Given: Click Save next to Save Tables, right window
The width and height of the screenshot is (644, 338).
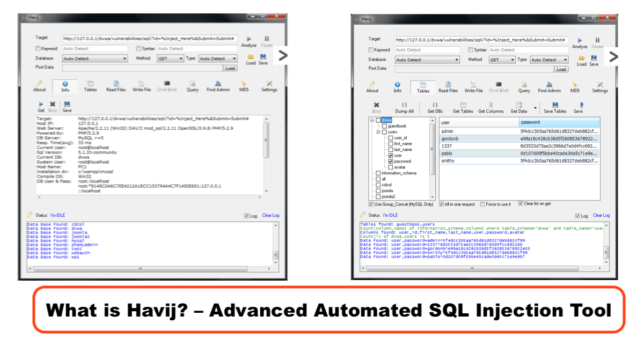Looking at the screenshot, I should point(578,108).
